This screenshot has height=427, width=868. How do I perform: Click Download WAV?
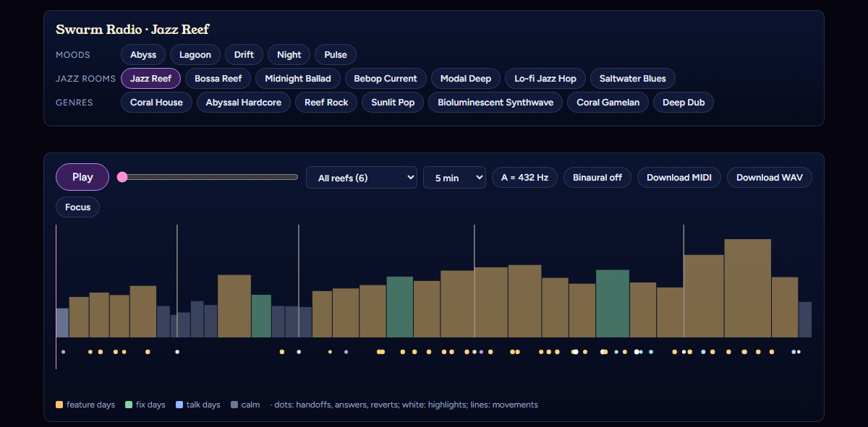[770, 178]
